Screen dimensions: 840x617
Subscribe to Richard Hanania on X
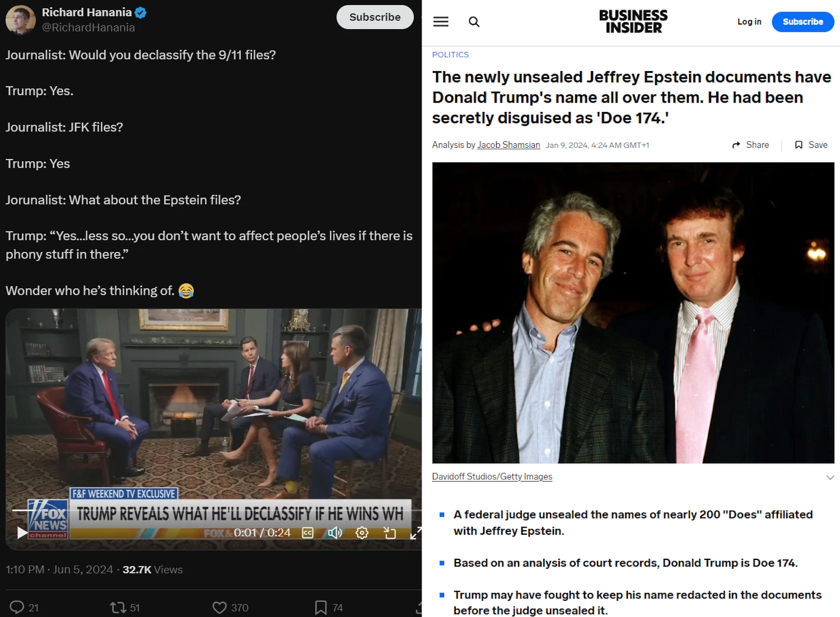(375, 17)
